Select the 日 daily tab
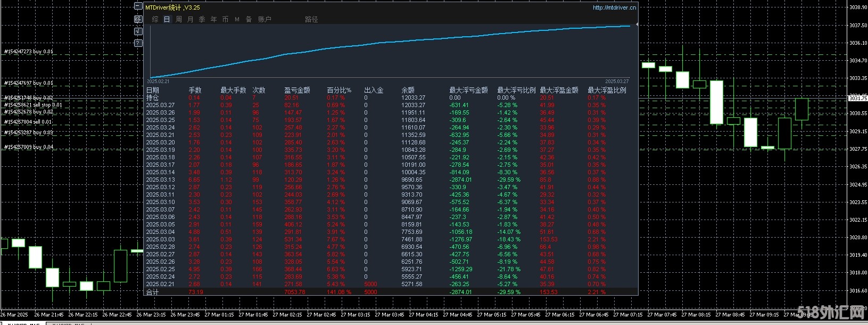Image resolution: width=868 pixels, height=325 pixels. point(167,19)
